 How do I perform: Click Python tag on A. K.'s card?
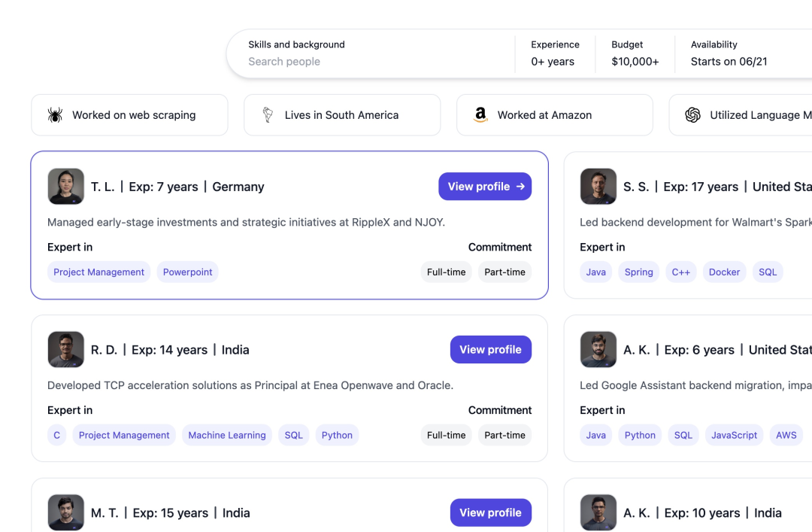pyautogui.click(x=640, y=435)
